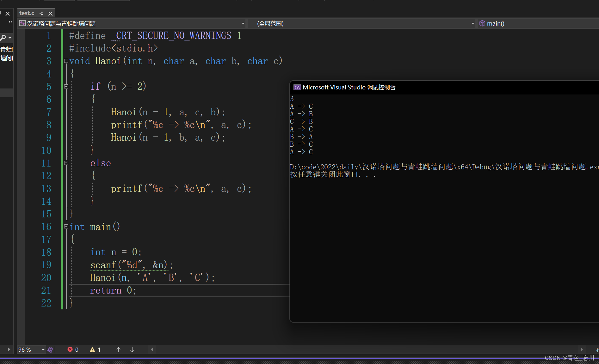
Task: Click the return 0; statement on line 21
Action: pos(113,290)
